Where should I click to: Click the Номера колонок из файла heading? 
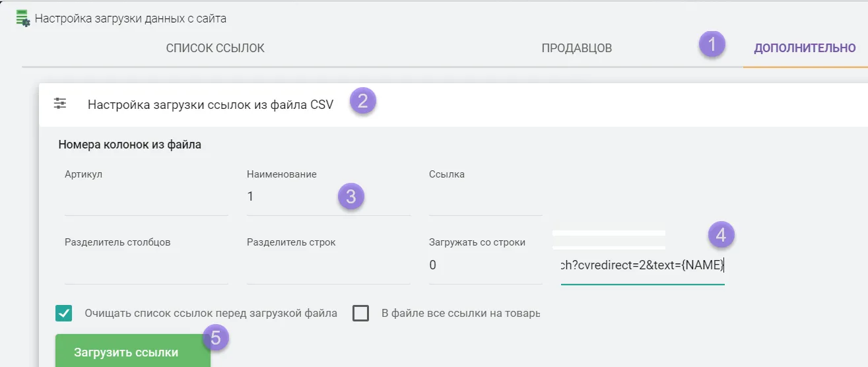coord(130,144)
